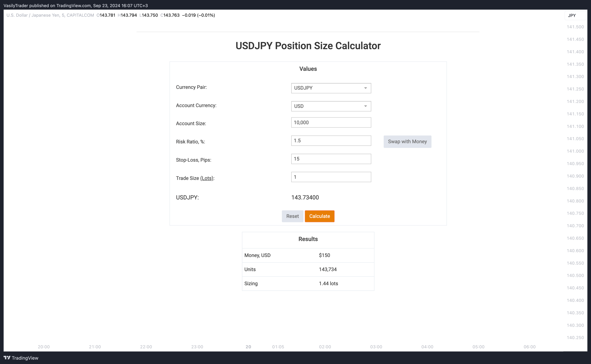
Task: Click the Stop-Loss Pips input field
Action: 331,159
